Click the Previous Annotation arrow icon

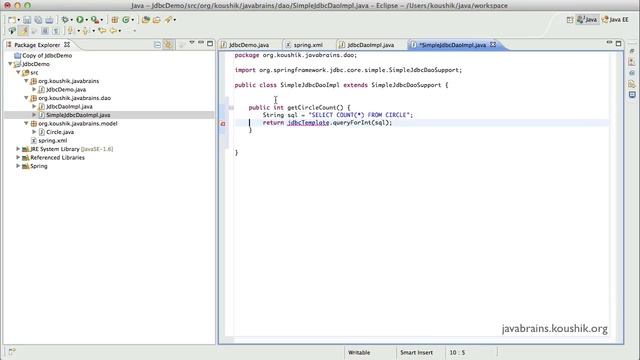pyautogui.click(x=84, y=31)
